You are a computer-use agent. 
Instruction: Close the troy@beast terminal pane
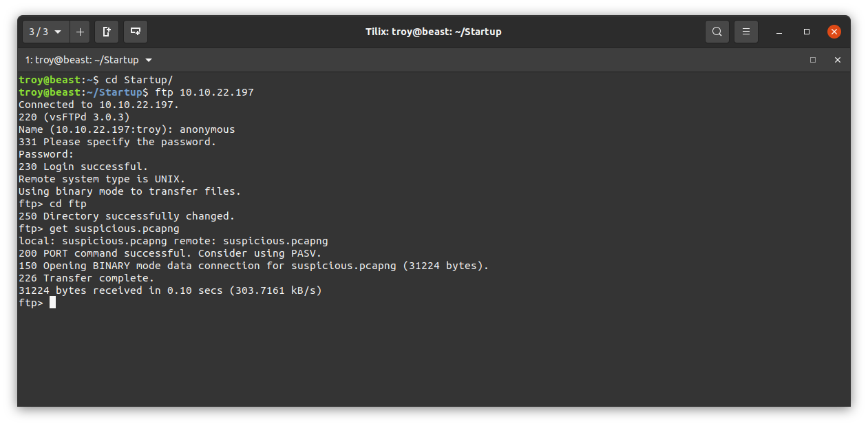tap(838, 60)
